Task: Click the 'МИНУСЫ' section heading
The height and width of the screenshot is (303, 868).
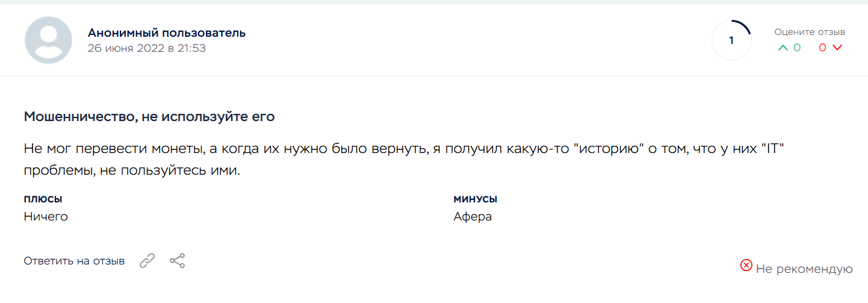Action: pos(475,199)
